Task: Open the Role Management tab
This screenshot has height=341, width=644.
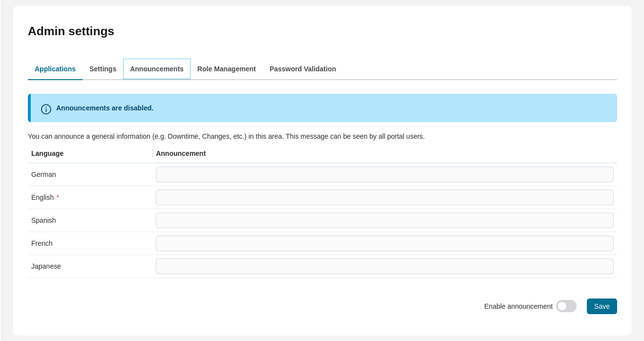Action: [x=226, y=69]
